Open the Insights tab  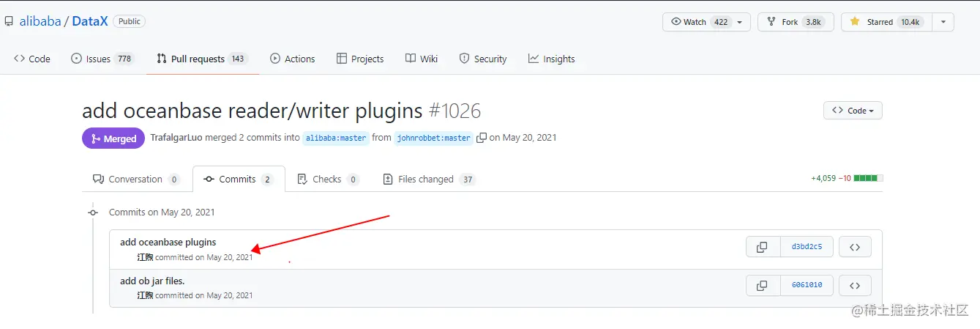coord(552,59)
